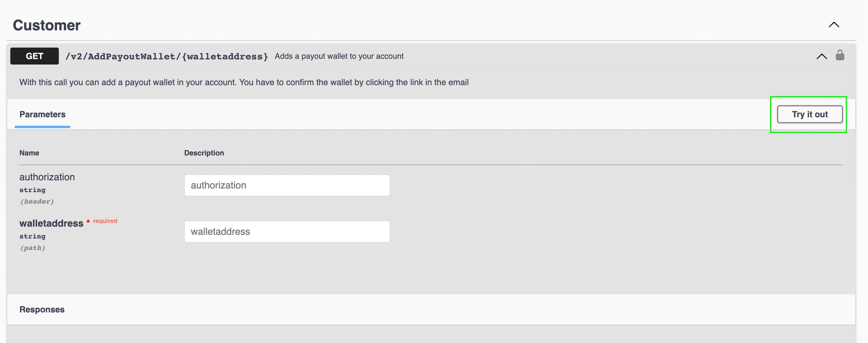Screen dimensions: 868x343
Task: Click the /v2/AddPayoutWallet/{walletaddress} path
Action: 167,56
